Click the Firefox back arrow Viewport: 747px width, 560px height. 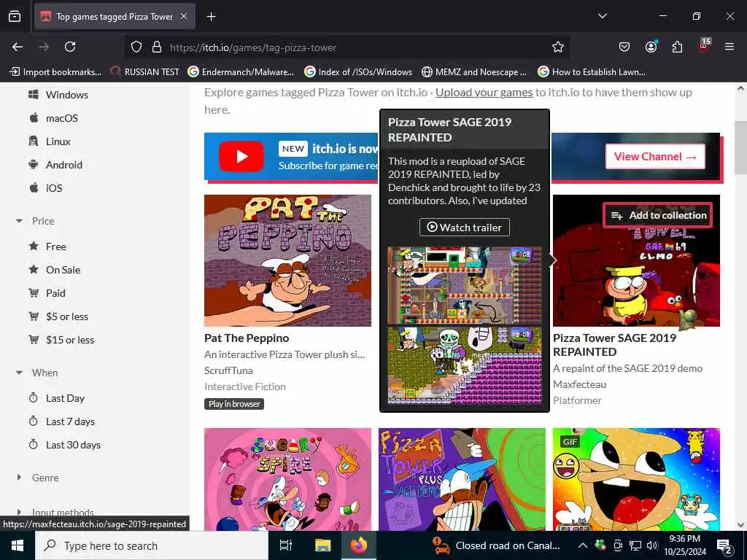click(18, 47)
